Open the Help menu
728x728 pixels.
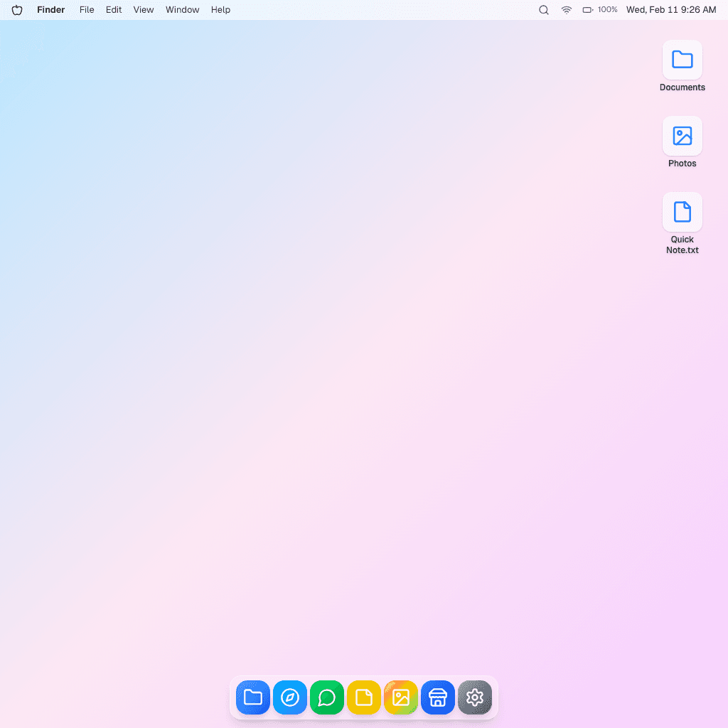click(x=220, y=10)
